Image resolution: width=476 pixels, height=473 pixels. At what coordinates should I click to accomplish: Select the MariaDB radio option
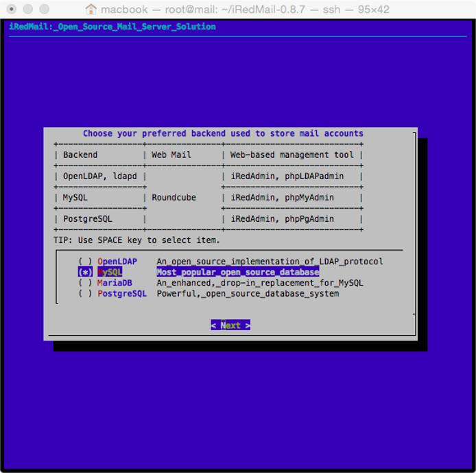[85, 283]
